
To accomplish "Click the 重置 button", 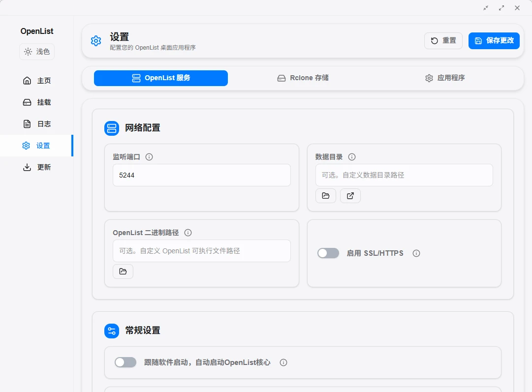I will click(443, 41).
